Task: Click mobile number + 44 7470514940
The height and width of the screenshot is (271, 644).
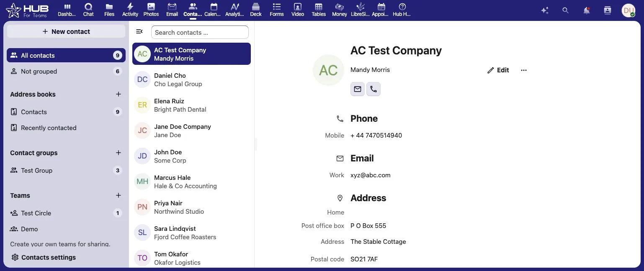Action: pos(376,135)
